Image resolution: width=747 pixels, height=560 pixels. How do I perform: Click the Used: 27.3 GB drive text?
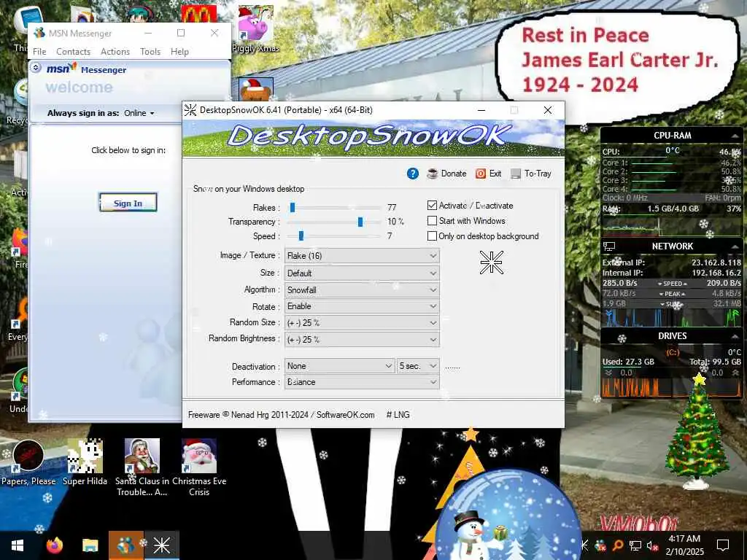[x=628, y=362]
